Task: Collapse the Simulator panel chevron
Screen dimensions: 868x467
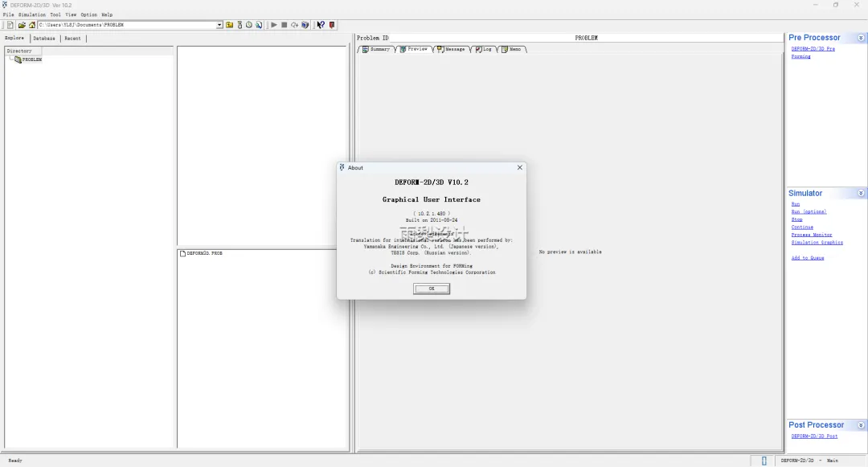Action: point(861,193)
